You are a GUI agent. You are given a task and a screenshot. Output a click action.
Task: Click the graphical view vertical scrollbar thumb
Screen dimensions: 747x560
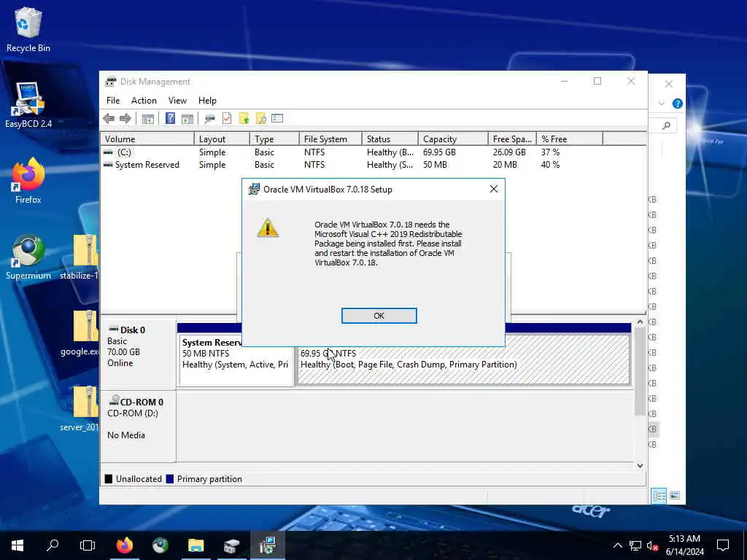640,371
